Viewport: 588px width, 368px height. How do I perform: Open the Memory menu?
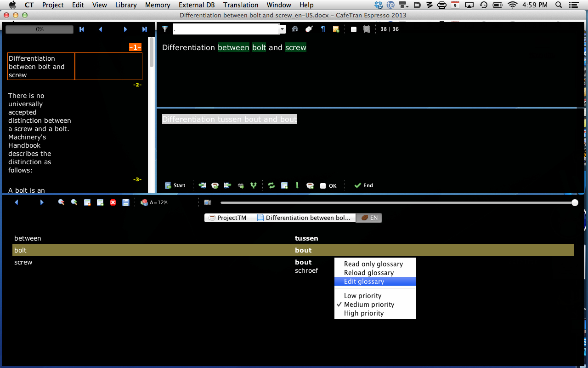(x=158, y=5)
